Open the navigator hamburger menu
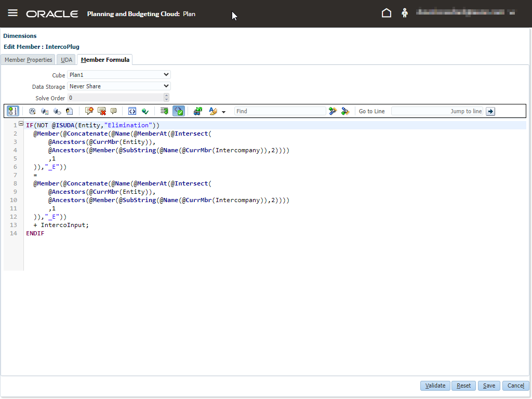Viewport: 532px width, 399px height. 12,14
